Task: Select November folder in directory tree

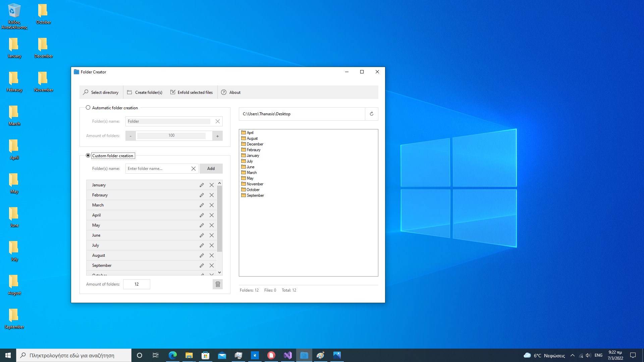Action: (x=255, y=184)
